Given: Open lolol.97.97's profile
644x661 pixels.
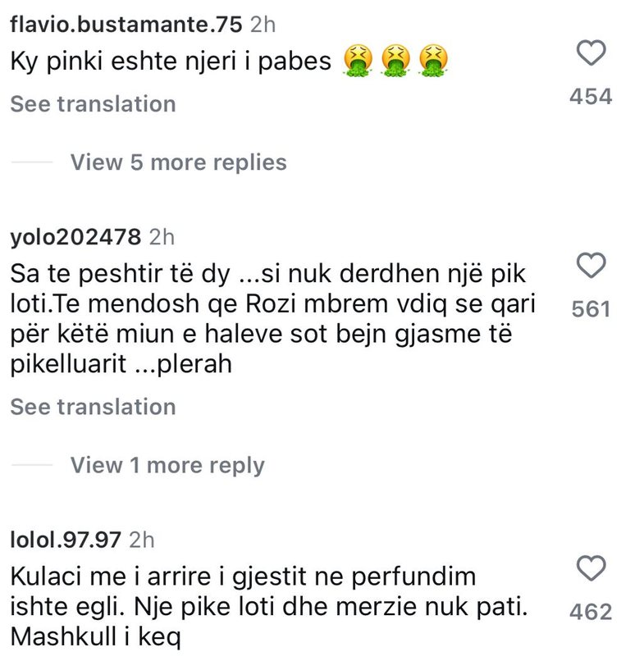Looking at the screenshot, I should click(66, 540).
